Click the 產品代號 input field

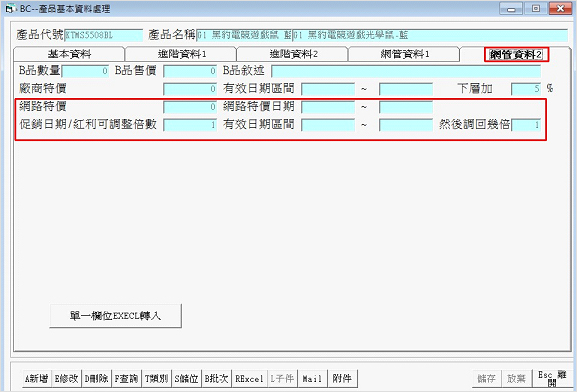pyautogui.click(x=103, y=35)
